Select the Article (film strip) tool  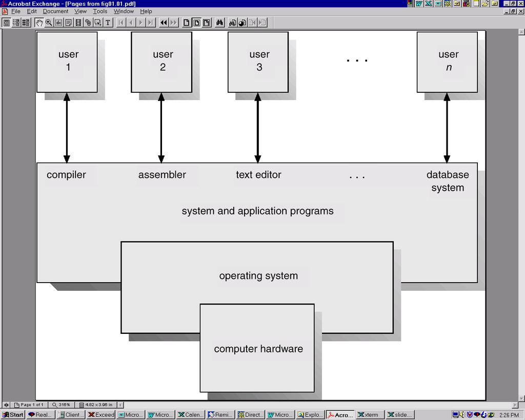point(78,23)
